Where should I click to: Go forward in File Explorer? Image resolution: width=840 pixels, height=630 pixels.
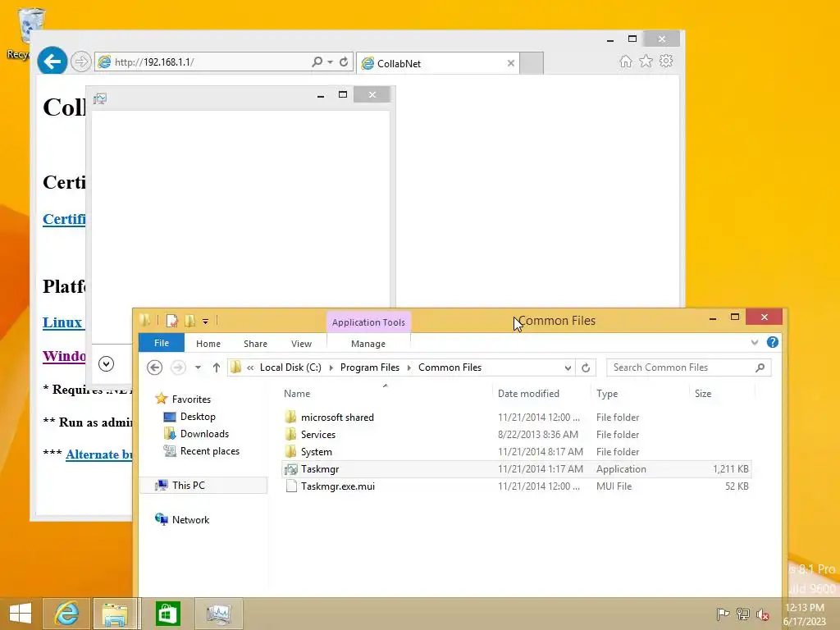[x=178, y=367]
